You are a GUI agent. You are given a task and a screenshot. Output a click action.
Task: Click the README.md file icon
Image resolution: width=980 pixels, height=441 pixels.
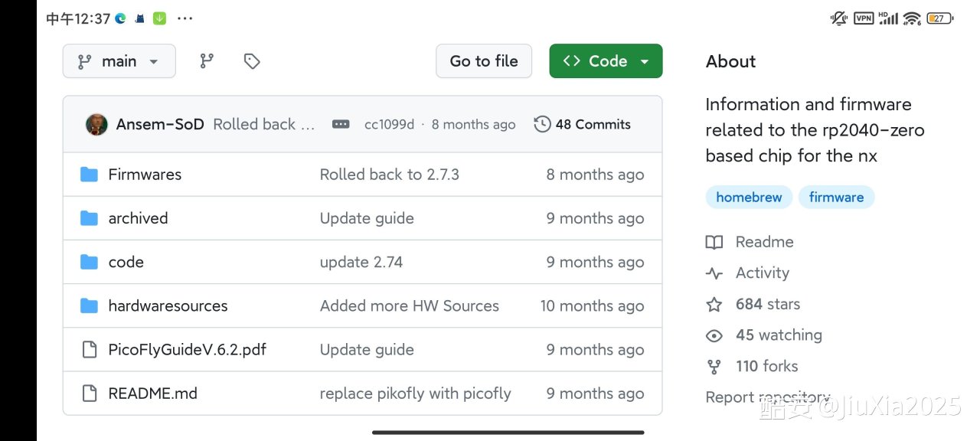point(90,394)
